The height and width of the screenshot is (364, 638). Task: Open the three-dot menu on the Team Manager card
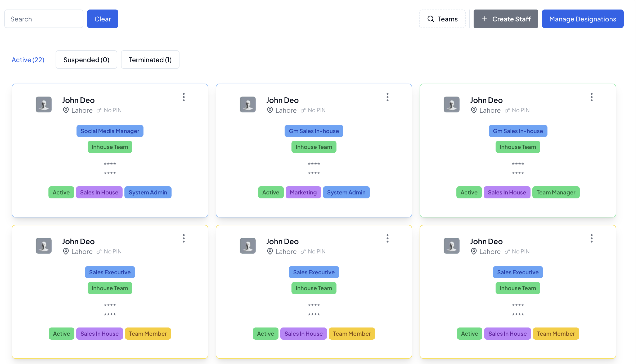click(591, 97)
